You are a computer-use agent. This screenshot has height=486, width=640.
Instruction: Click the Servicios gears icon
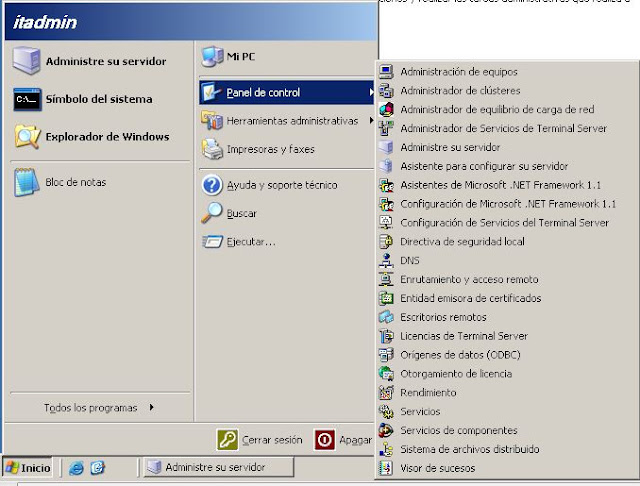tap(386, 411)
